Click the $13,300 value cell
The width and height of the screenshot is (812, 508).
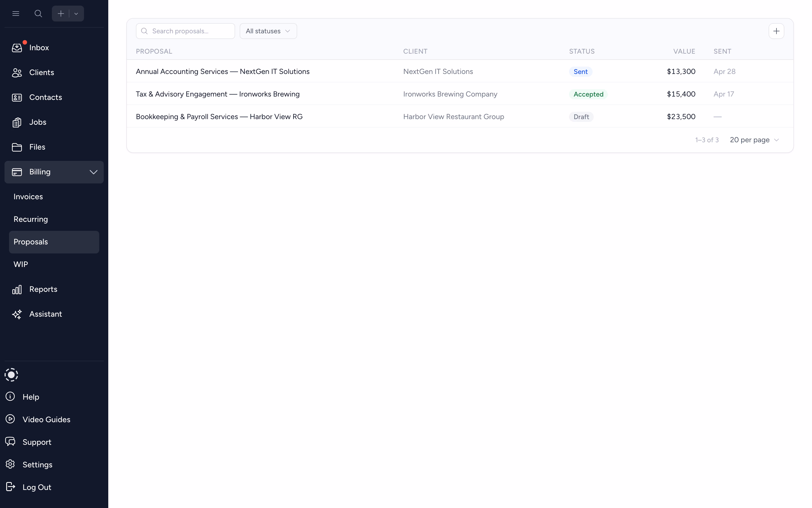[x=681, y=72]
